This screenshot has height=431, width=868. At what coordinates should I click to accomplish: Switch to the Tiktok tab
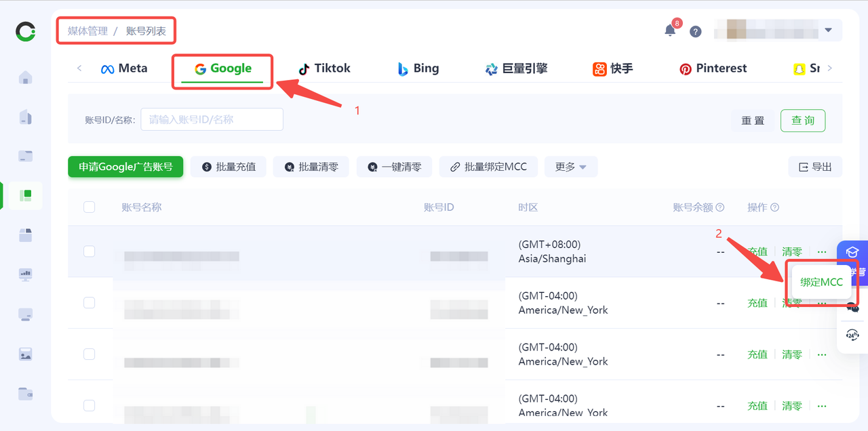324,68
